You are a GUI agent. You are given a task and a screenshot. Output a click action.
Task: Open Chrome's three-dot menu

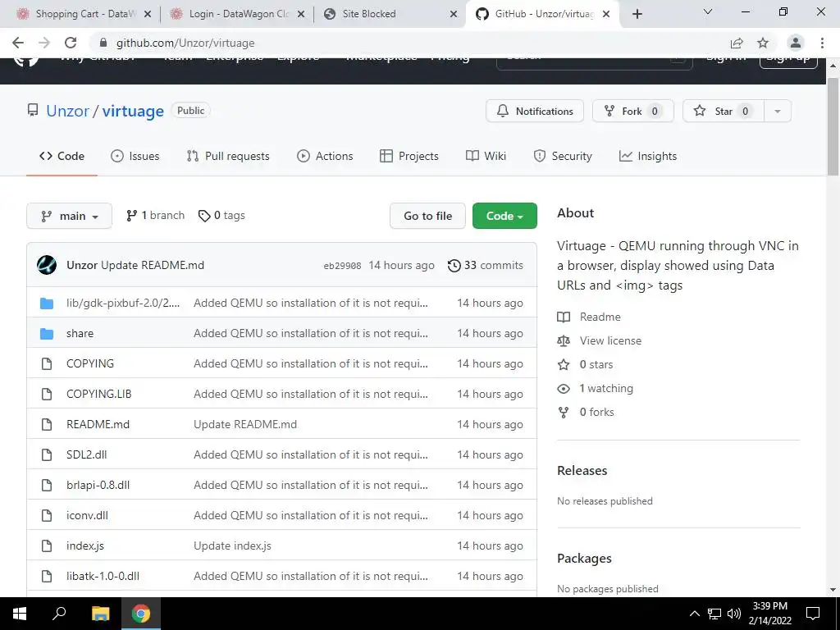[x=822, y=43]
